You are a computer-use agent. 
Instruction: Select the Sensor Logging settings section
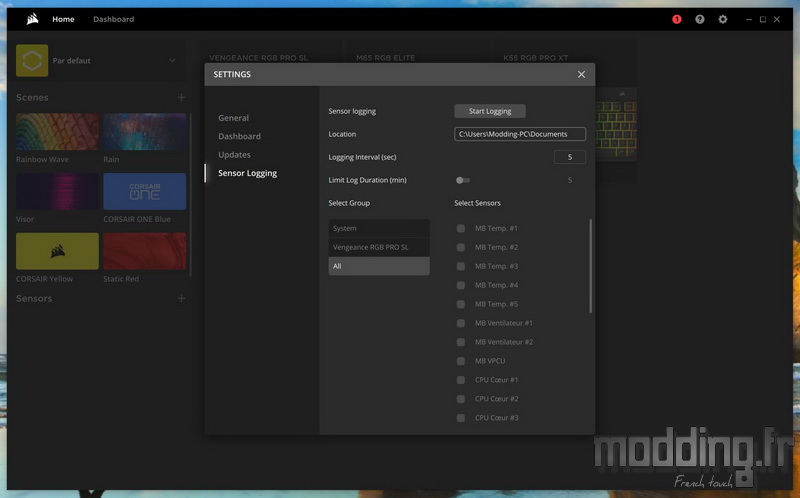click(247, 173)
